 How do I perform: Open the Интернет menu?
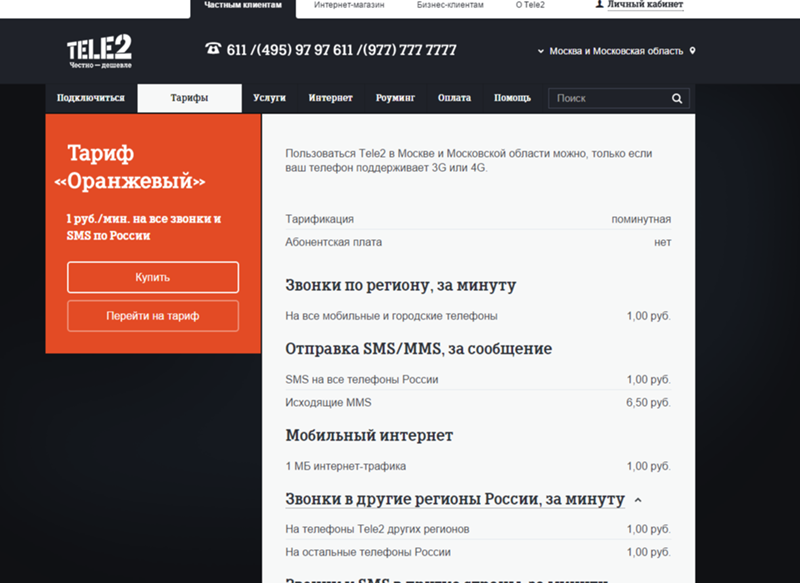(x=331, y=98)
